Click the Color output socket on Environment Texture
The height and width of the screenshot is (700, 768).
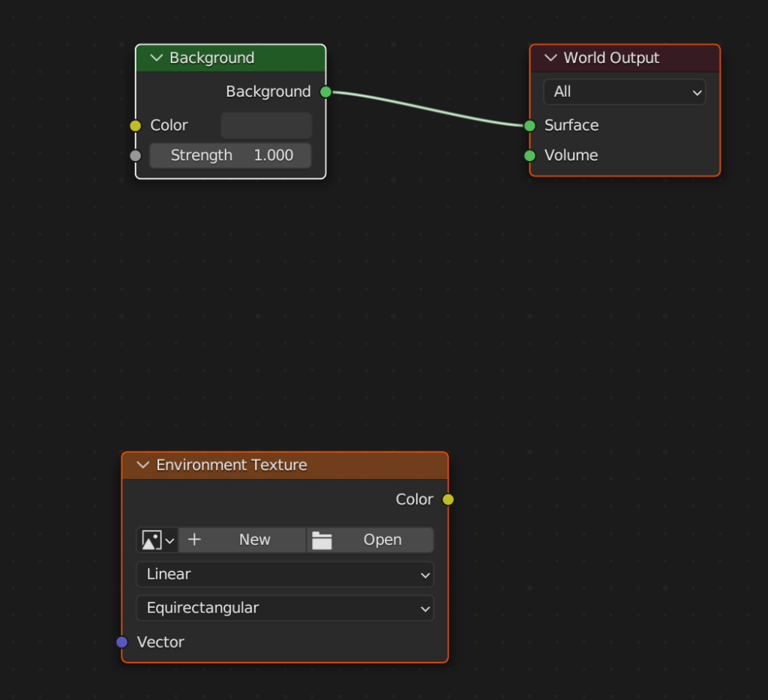pos(448,499)
